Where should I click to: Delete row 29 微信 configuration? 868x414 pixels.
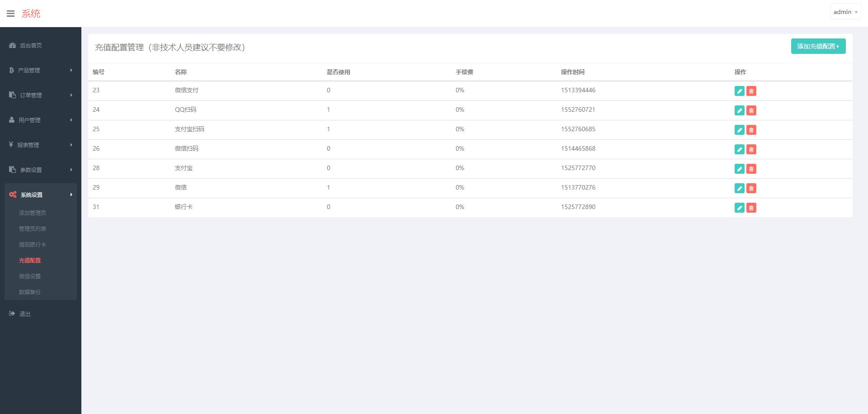tap(751, 188)
